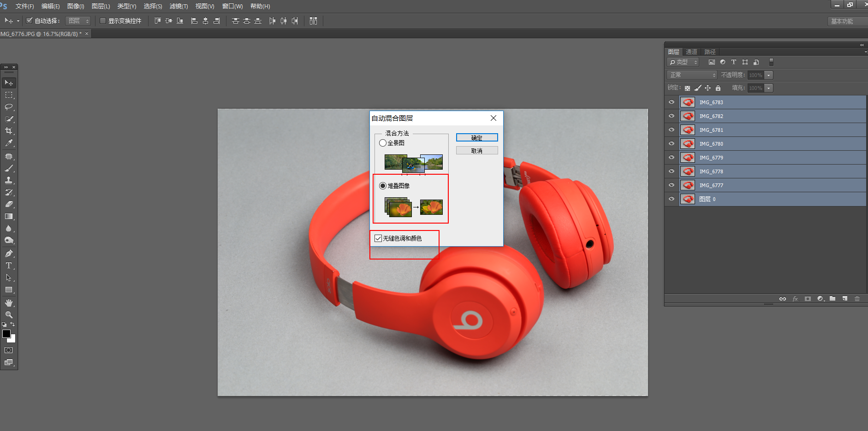
Task: Select the Zoom tool
Action: 9,315
